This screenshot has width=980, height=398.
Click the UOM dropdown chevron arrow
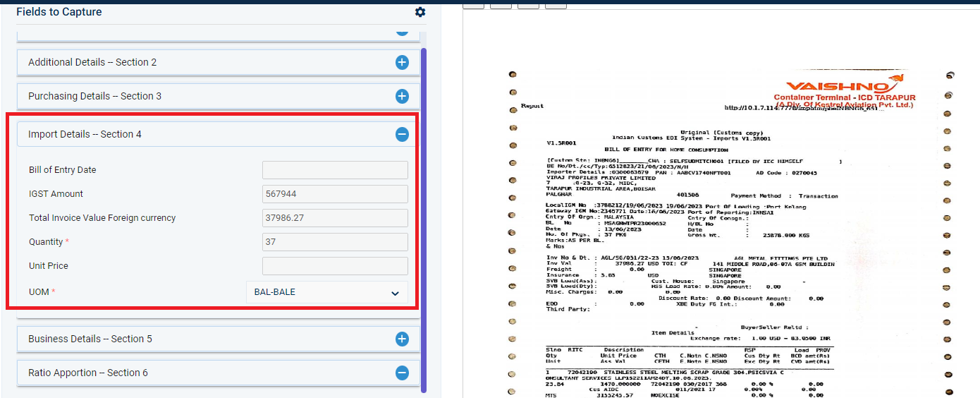click(x=395, y=293)
